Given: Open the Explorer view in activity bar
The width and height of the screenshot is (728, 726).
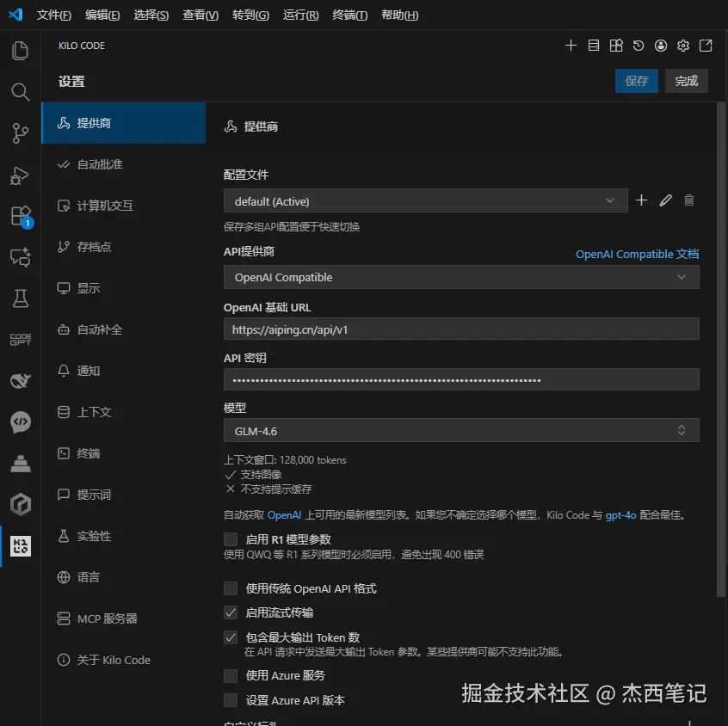Looking at the screenshot, I should pyautogui.click(x=20, y=51).
